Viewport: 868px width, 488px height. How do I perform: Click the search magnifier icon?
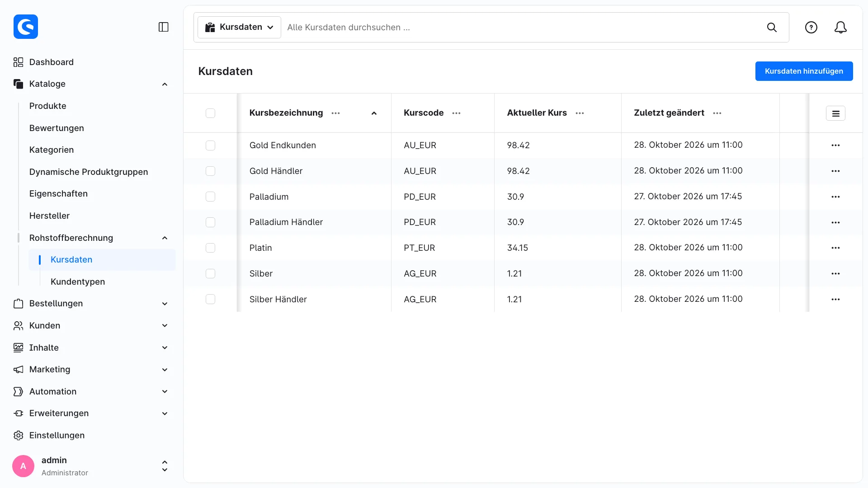(772, 27)
